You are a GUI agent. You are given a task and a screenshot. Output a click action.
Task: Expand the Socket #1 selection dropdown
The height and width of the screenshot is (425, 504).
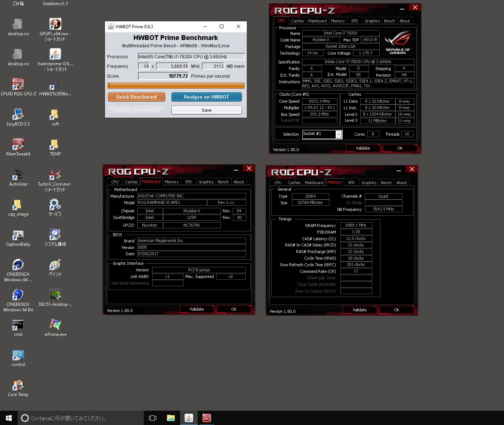click(x=339, y=135)
